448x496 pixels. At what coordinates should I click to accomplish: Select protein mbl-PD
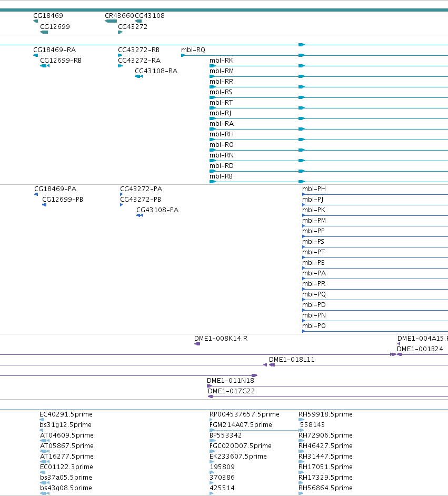[314, 305]
